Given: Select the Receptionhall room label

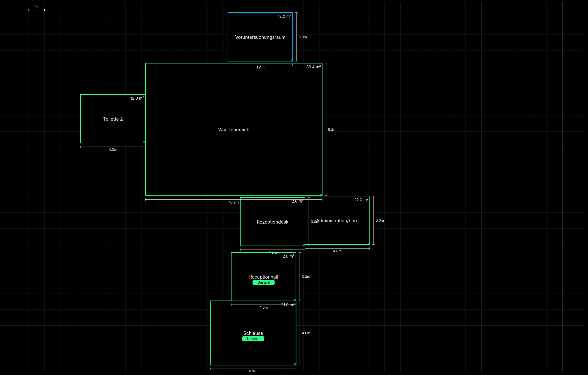Looking at the screenshot, I should click(x=264, y=277).
